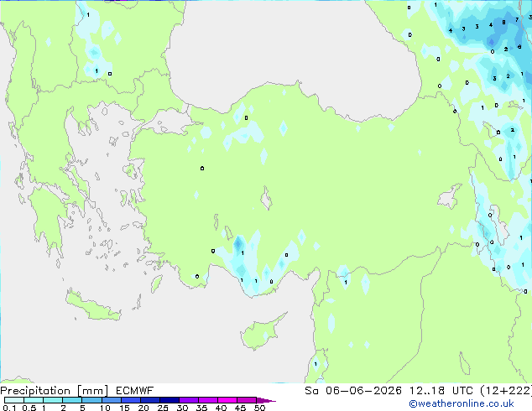Click the date 'Sa 06-06-2026'
Viewport: 532px width, 411px height.
pos(353,391)
